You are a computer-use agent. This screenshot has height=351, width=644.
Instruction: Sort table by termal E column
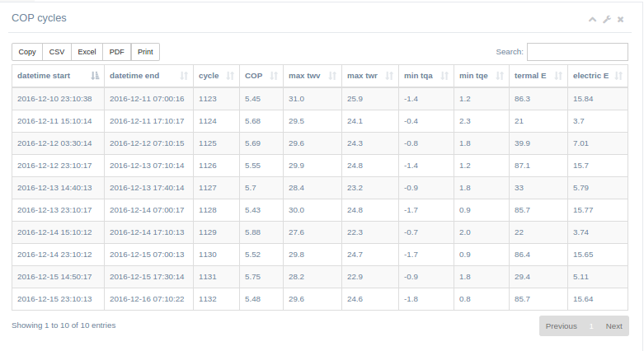[x=538, y=76]
